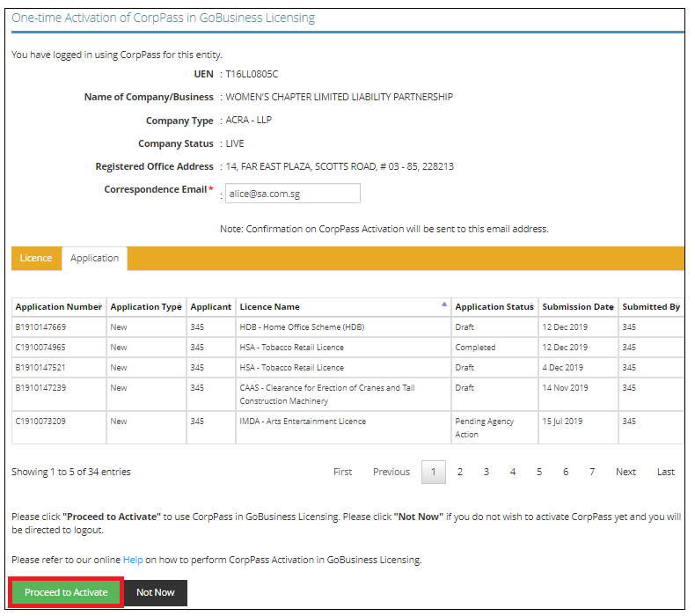Click the Draft status of B1910147669
This screenshot has width=695, height=616.
coord(465,327)
